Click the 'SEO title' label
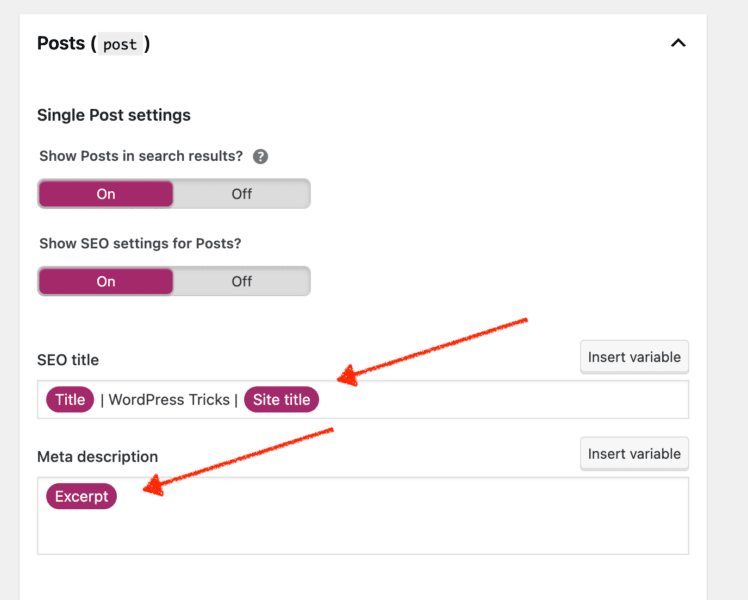748x600 pixels. (x=68, y=360)
